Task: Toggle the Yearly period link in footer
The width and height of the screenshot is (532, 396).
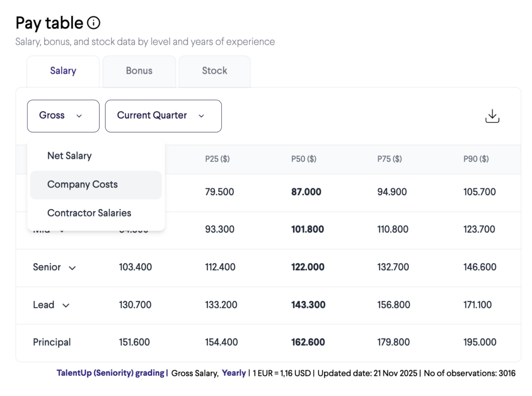Action: (x=233, y=373)
